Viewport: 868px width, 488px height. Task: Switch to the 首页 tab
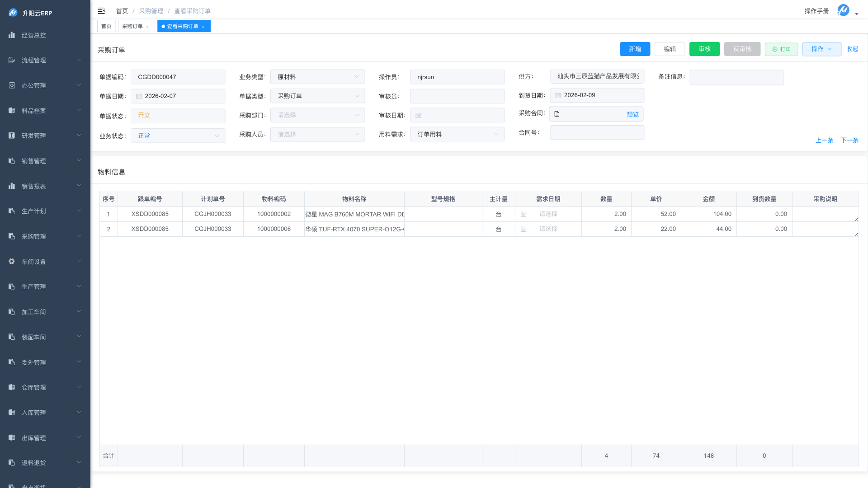(106, 26)
